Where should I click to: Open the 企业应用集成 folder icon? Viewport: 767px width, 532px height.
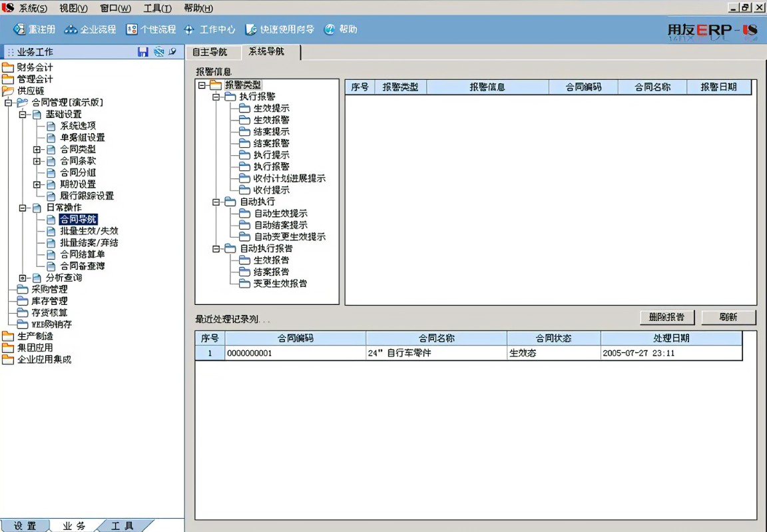pos(8,360)
